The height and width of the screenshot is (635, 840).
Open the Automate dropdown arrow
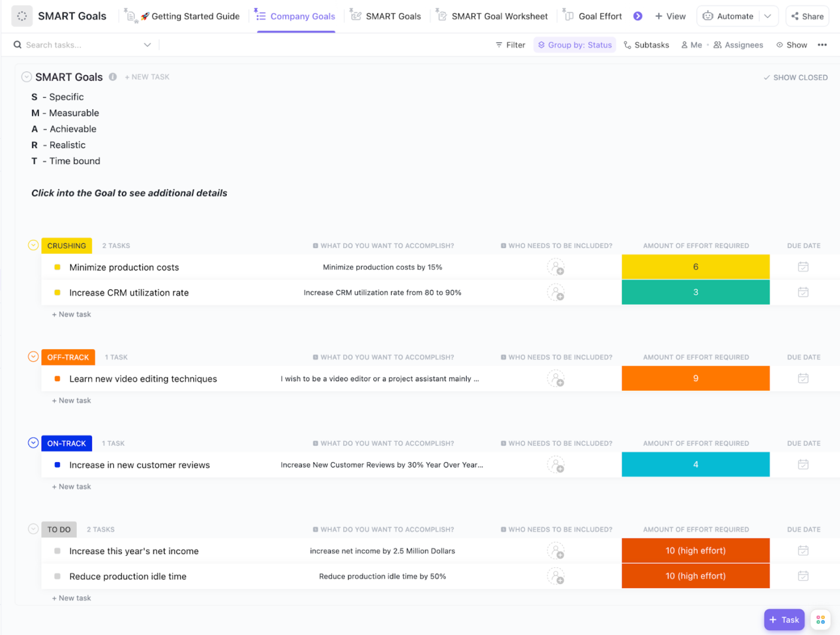pos(768,16)
